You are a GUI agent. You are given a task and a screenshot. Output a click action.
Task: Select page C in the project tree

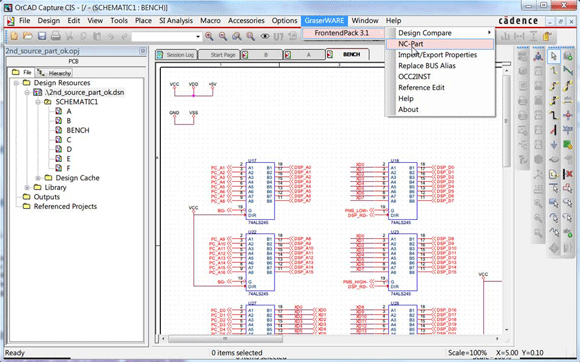pos(69,140)
